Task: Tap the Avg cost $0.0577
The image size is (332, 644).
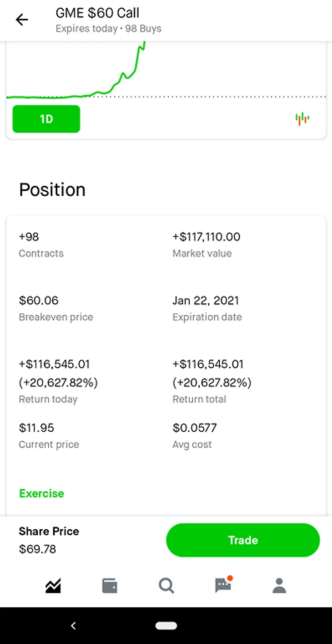Action: pyautogui.click(x=195, y=428)
